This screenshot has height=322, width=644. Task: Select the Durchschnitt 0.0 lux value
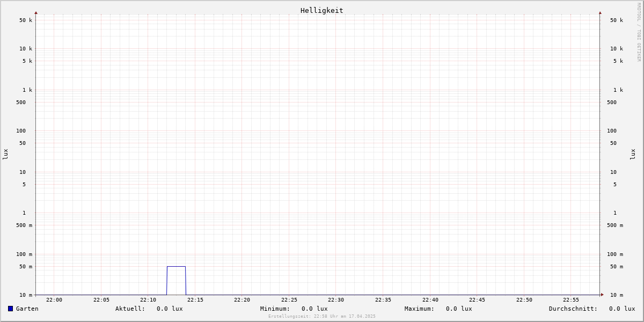click(622, 309)
